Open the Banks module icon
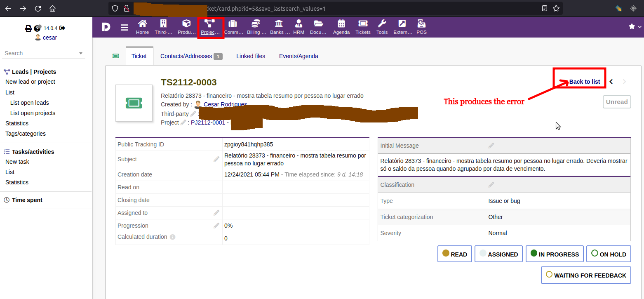The image size is (644, 299). (x=279, y=27)
